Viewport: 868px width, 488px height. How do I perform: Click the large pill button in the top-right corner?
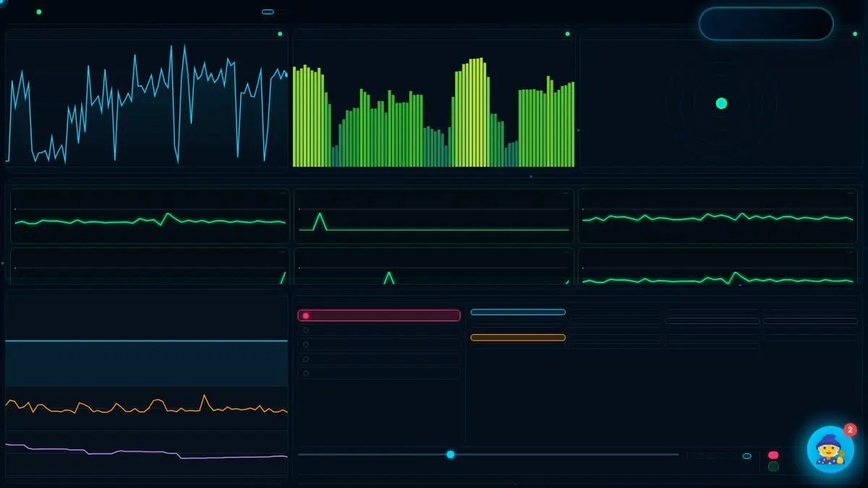(x=765, y=23)
